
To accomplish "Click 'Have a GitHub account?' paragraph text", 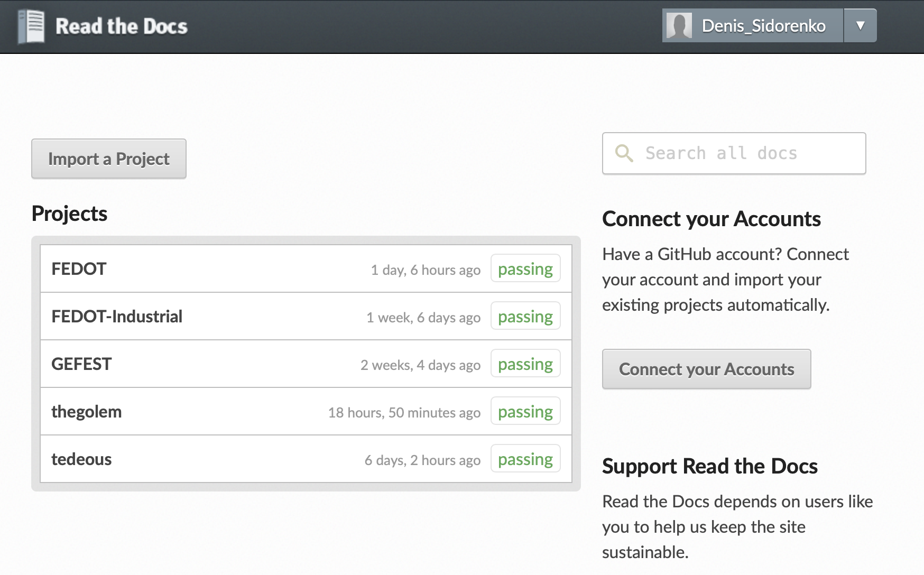I will (725, 280).
